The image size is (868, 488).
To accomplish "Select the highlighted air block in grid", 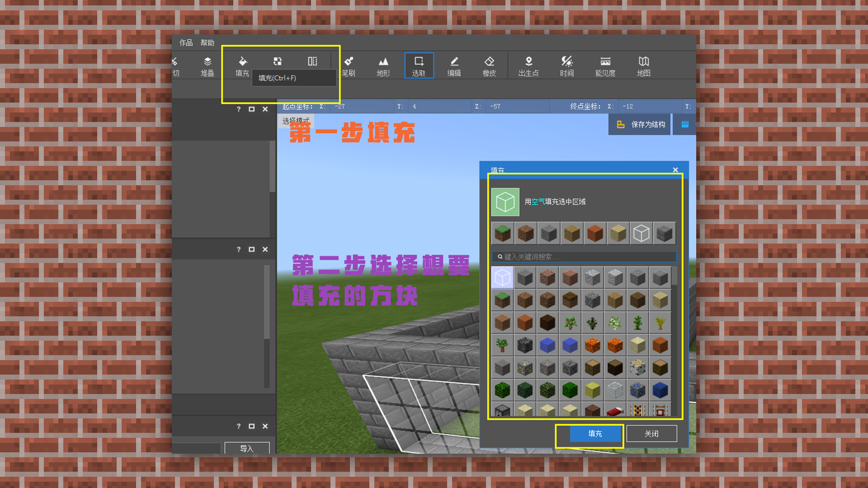I will pos(502,277).
